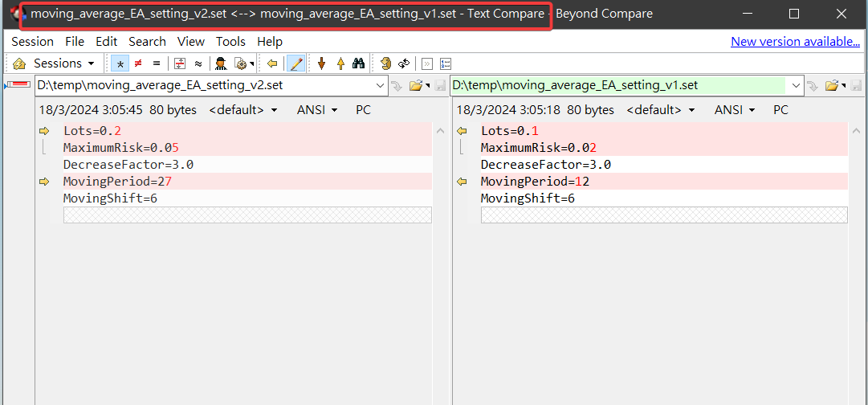Viewport: 868px width, 405px height.
Task: Toggle visible whitespace chevron icon
Action: coord(427,63)
